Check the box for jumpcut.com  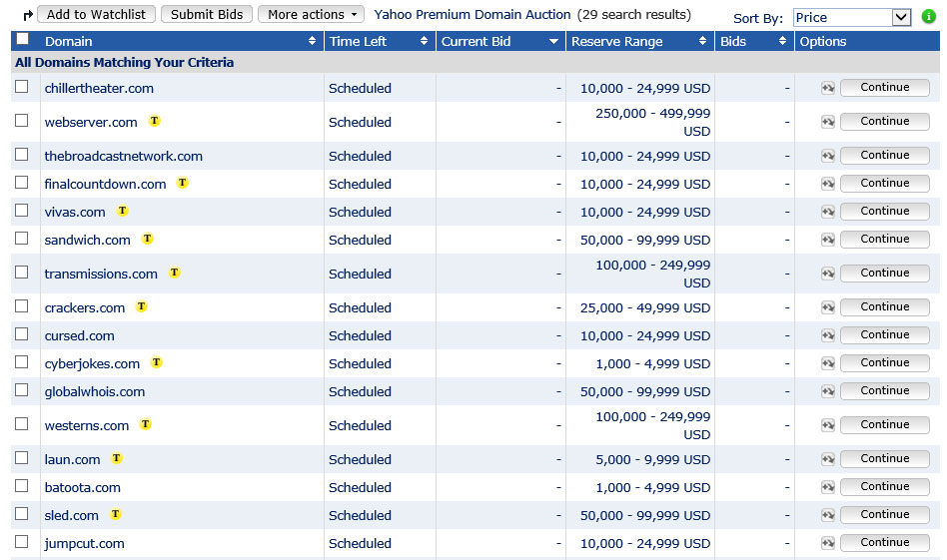coord(22,541)
